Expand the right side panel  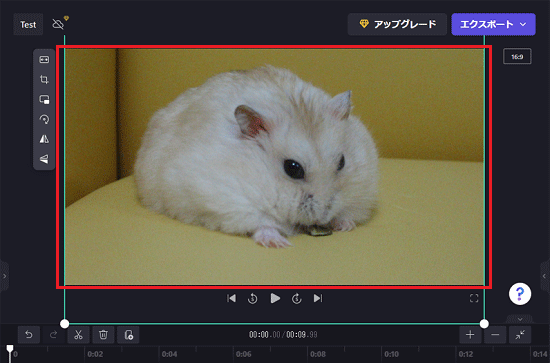click(545, 276)
